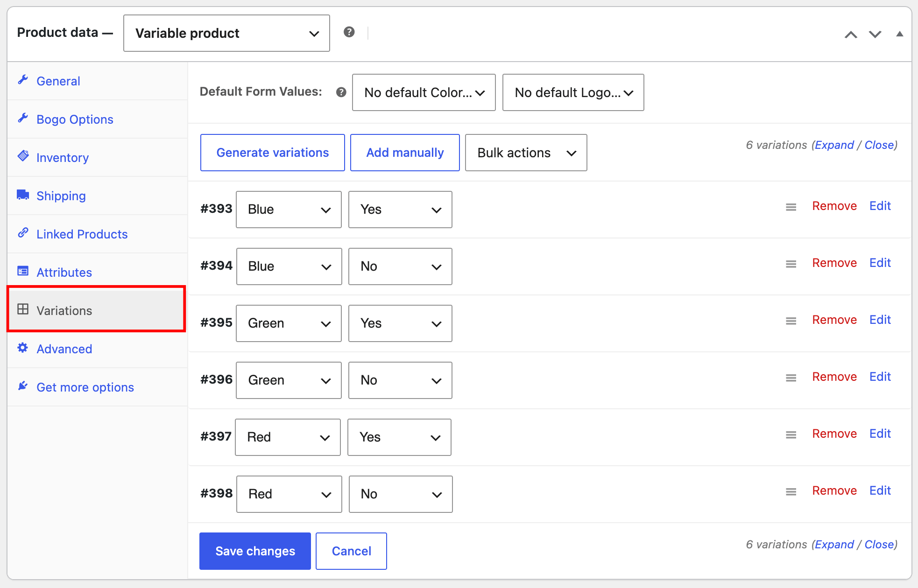Click the drag handle for variation #397
Screen dimensions: 918x588
791,434
